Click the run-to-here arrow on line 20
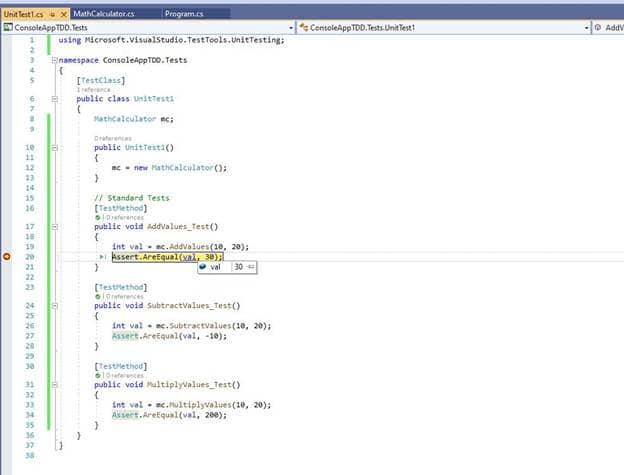 (x=102, y=257)
